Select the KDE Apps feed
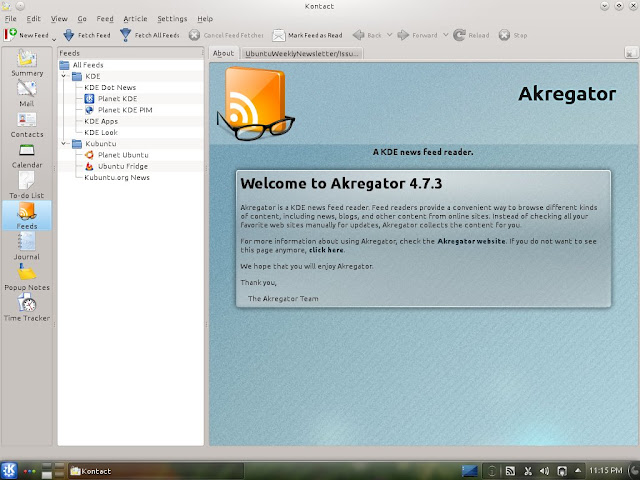The height and width of the screenshot is (480, 640). point(131,121)
